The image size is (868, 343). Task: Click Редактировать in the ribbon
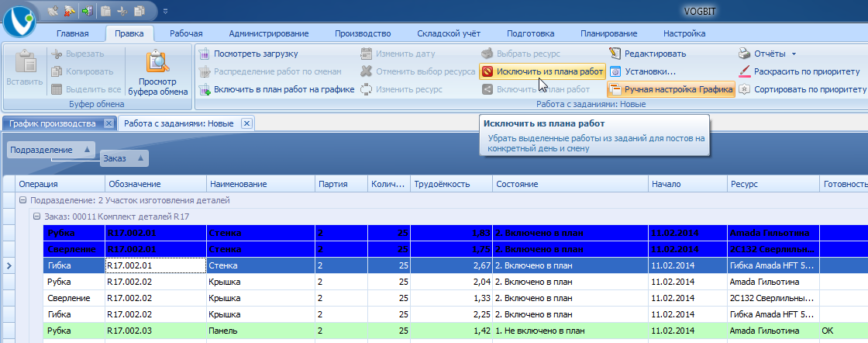pos(648,54)
